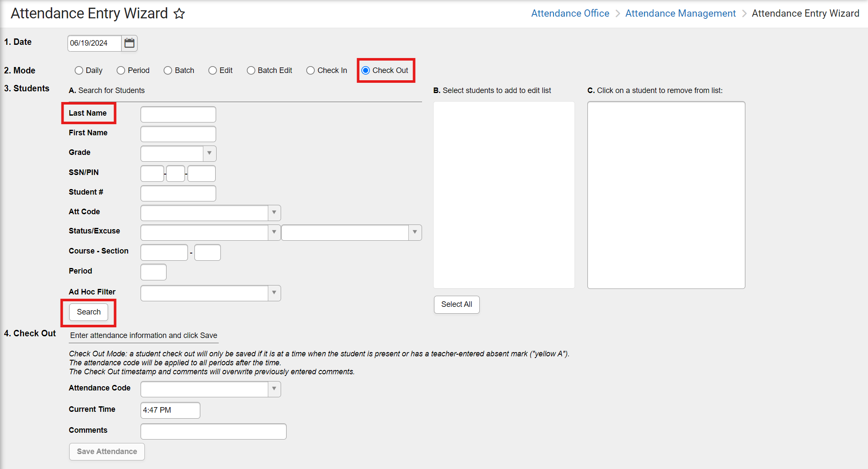Focus the Comments text field

click(213, 431)
